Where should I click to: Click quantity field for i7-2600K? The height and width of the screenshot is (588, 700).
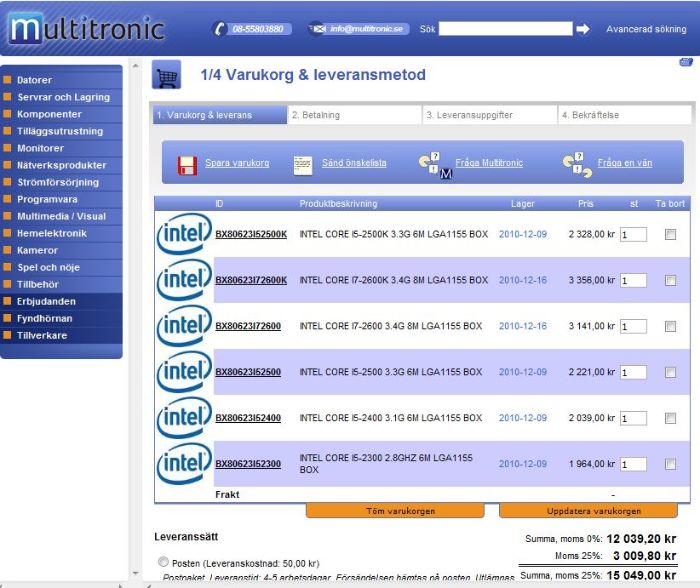(x=633, y=280)
